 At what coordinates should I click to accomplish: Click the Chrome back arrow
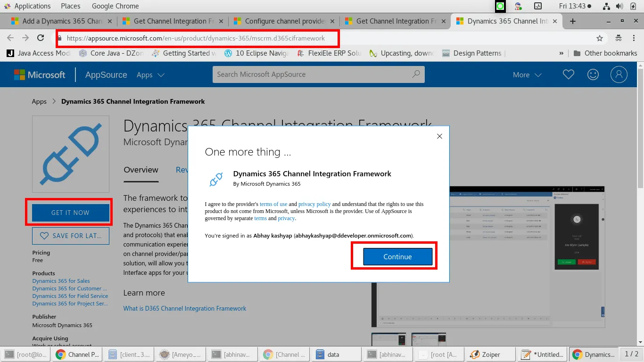pyautogui.click(x=10, y=38)
